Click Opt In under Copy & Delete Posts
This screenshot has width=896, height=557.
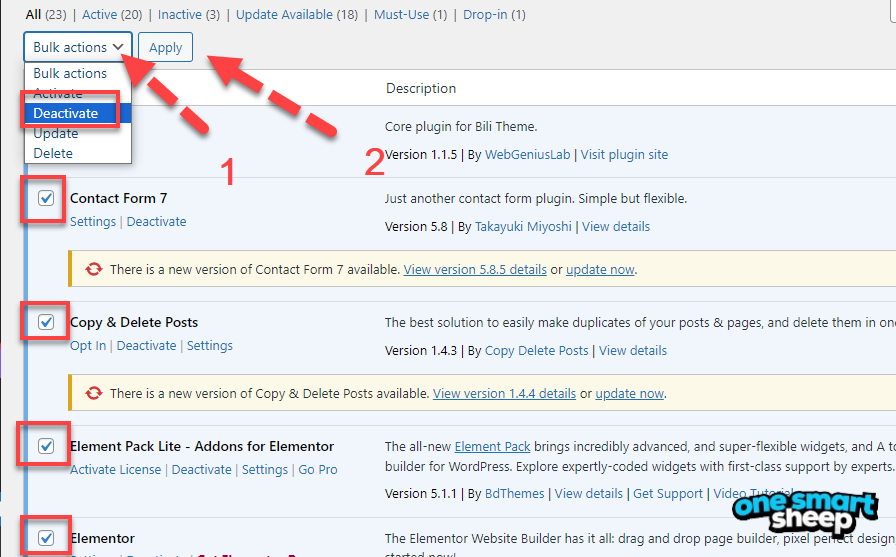[x=88, y=346]
